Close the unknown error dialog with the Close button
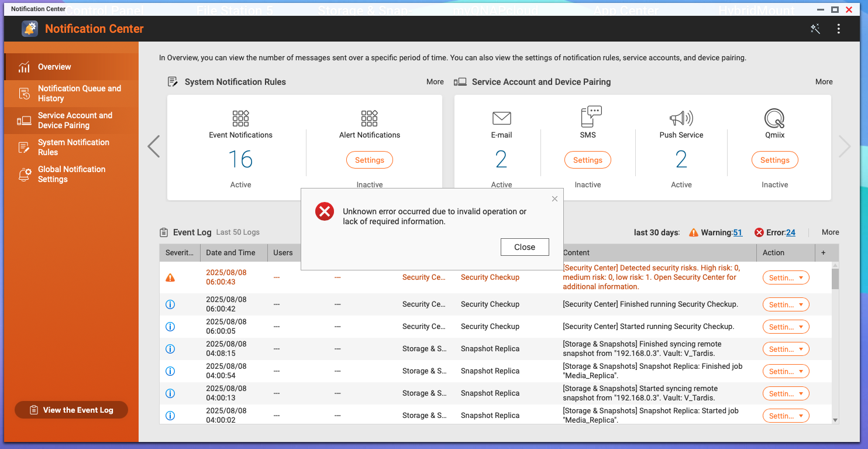 525,247
